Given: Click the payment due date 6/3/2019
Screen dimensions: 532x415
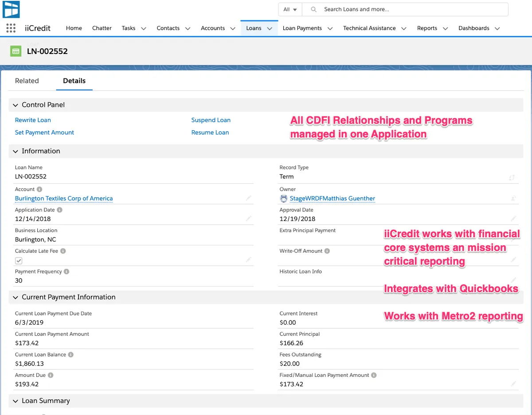Looking at the screenshot, I should point(29,322).
